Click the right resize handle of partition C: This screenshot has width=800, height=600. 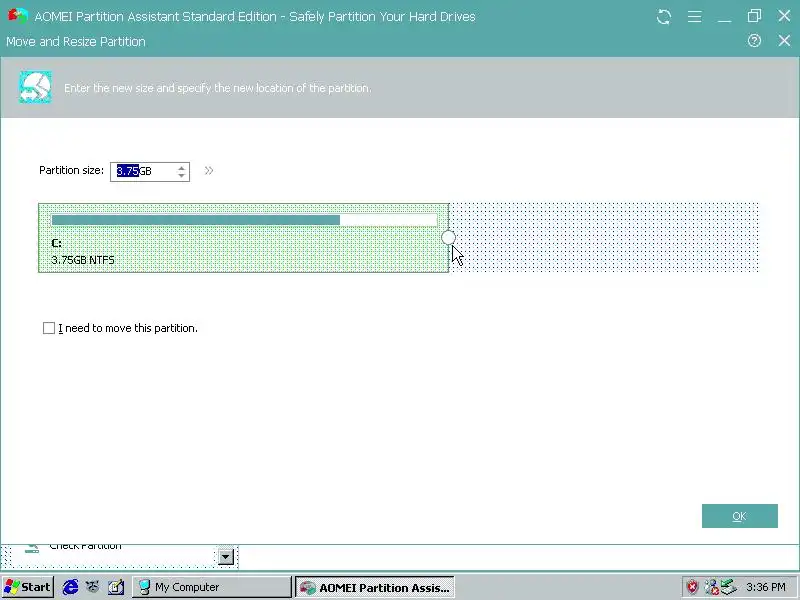coord(448,237)
